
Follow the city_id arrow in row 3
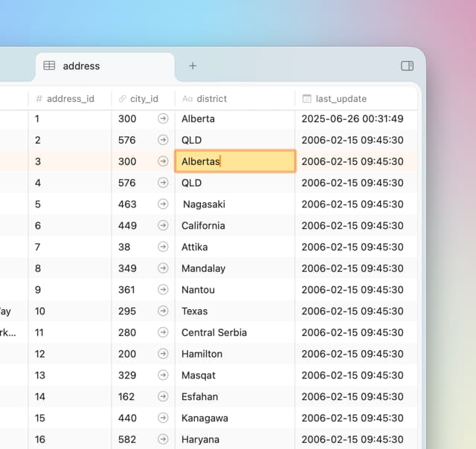pyautogui.click(x=163, y=161)
